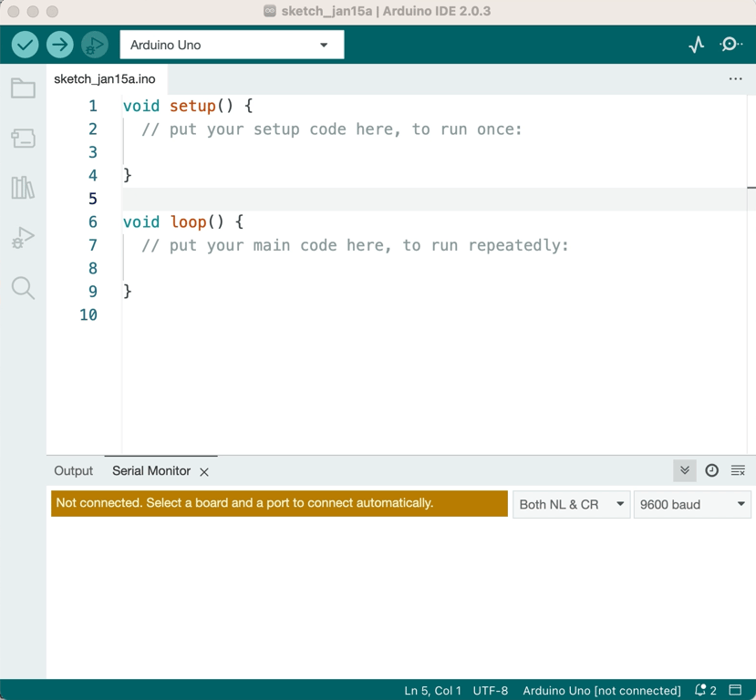Open the Library Manager books icon

tap(23, 188)
